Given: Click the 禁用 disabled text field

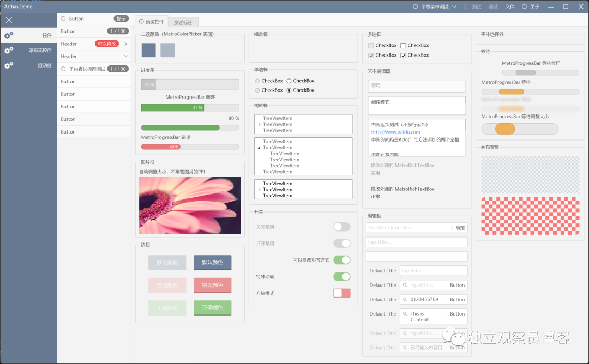Looking at the screenshot, I should 417,86.
